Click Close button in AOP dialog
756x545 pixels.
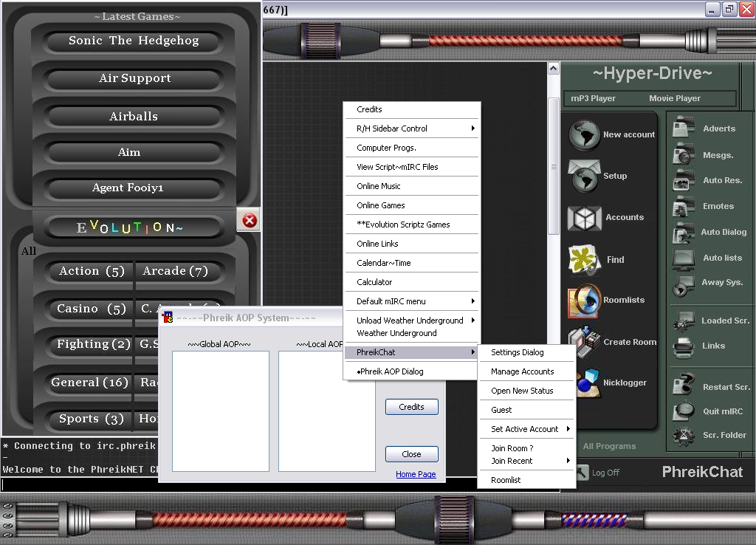click(412, 454)
